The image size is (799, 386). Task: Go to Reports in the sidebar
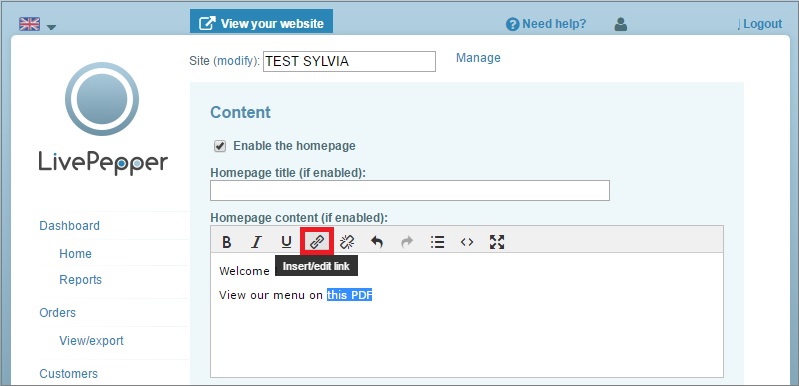[81, 280]
